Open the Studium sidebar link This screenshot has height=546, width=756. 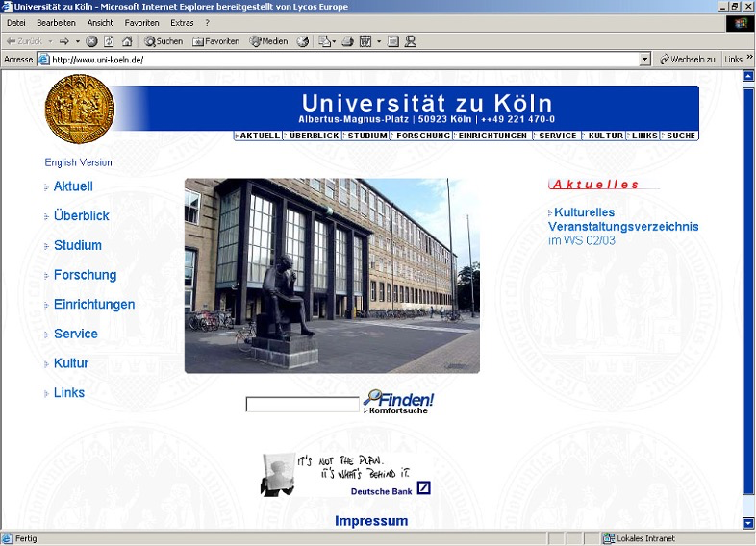(x=78, y=245)
